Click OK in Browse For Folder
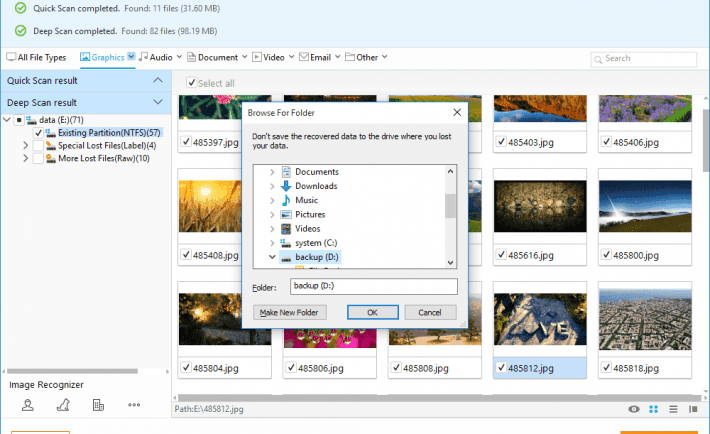The image size is (710, 434). [371, 312]
